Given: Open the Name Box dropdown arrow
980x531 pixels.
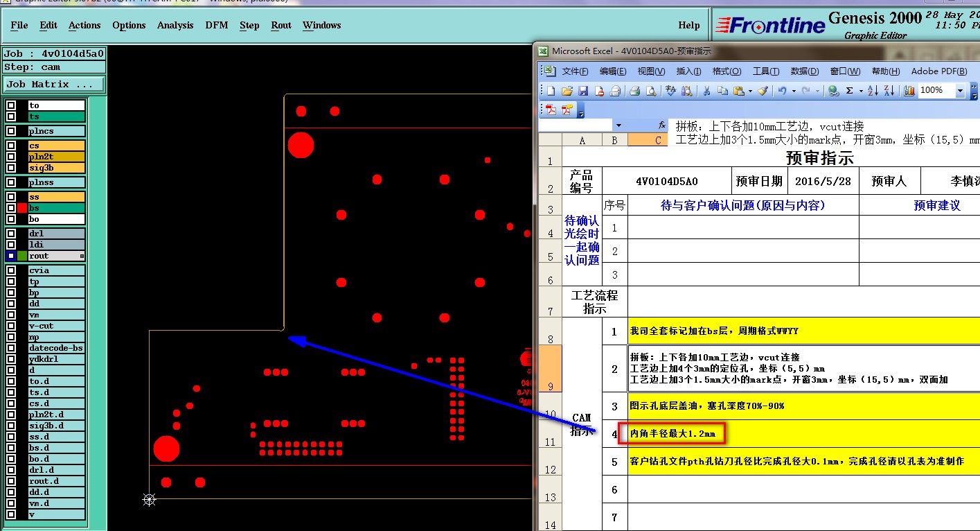Looking at the screenshot, I should [618, 125].
